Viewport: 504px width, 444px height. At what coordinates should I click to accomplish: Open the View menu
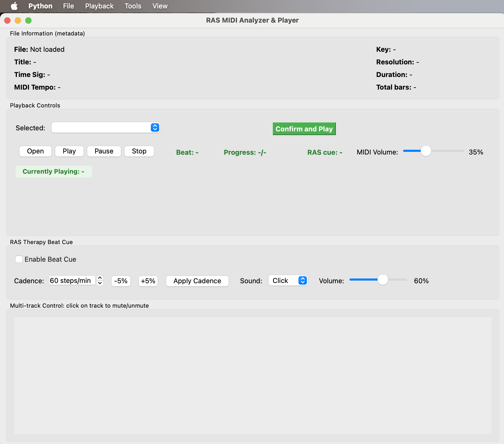(160, 6)
